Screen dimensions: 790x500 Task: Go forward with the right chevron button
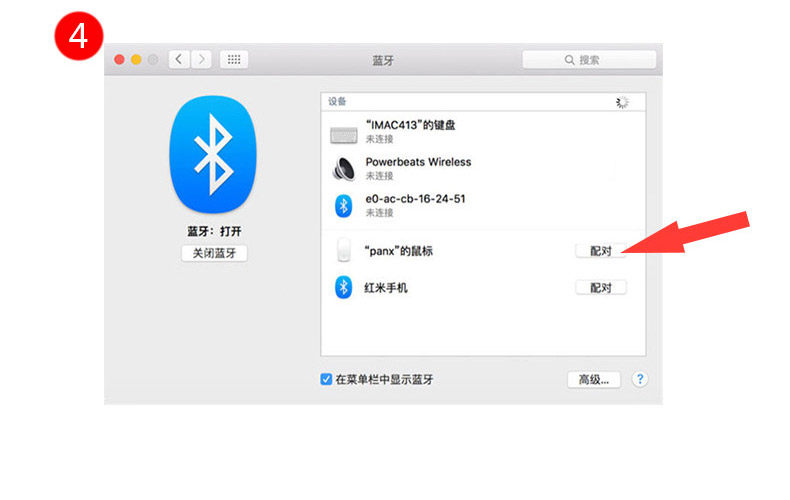click(x=201, y=59)
